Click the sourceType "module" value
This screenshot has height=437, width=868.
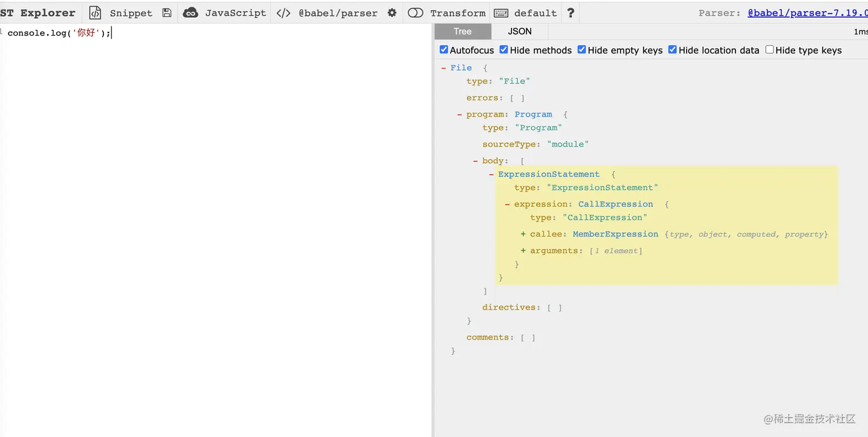point(568,144)
